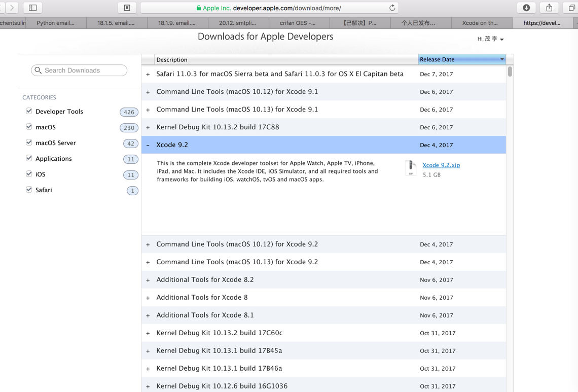Switch to the 18.1.9. email tab
578x392 pixels.
[x=177, y=23]
